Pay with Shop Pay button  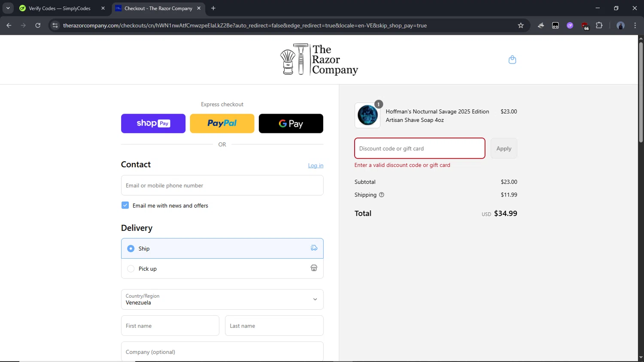tap(153, 124)
